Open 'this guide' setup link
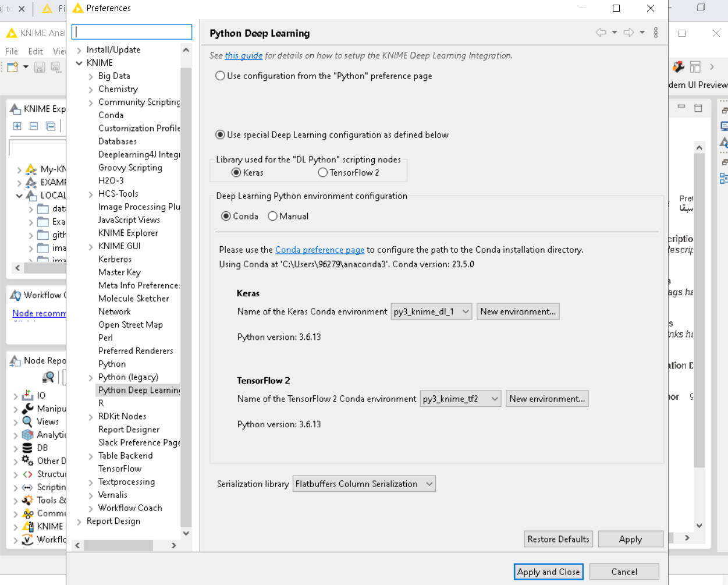 click(x=244, y=55)
